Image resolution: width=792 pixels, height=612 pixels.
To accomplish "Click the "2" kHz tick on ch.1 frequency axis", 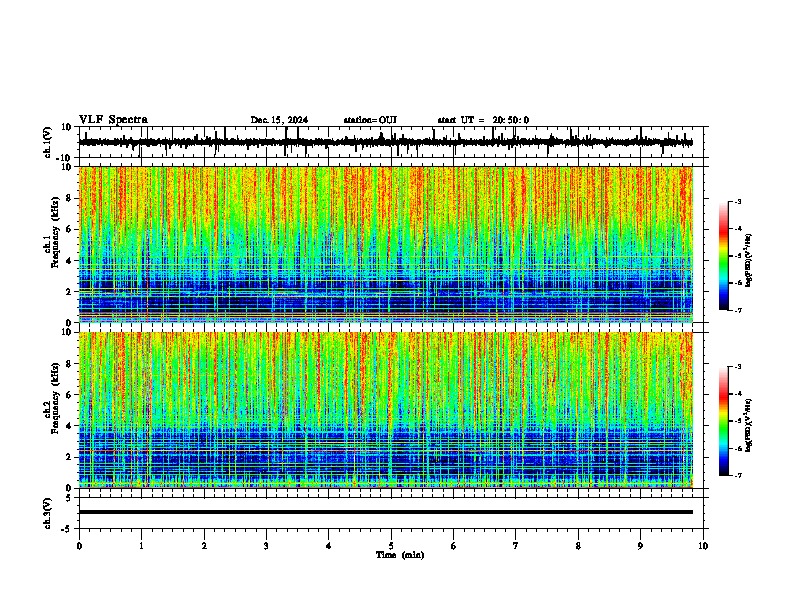I will point(70,291).
